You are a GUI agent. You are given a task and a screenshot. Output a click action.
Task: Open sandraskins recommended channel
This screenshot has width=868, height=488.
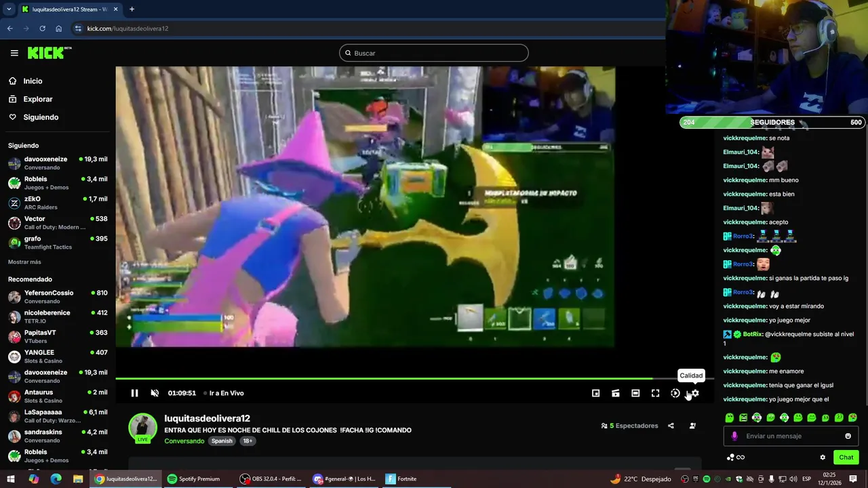(58, 436)
